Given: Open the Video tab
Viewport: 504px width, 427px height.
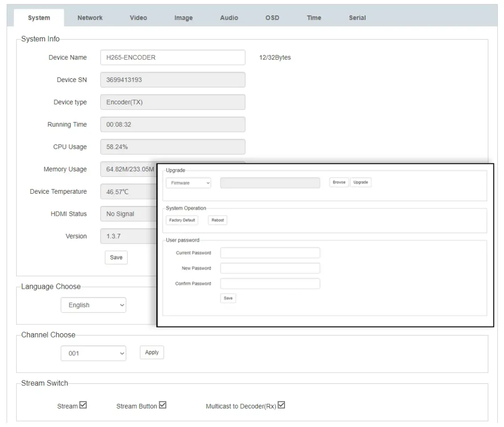Looking at the screenshot, I should (138, 18).
